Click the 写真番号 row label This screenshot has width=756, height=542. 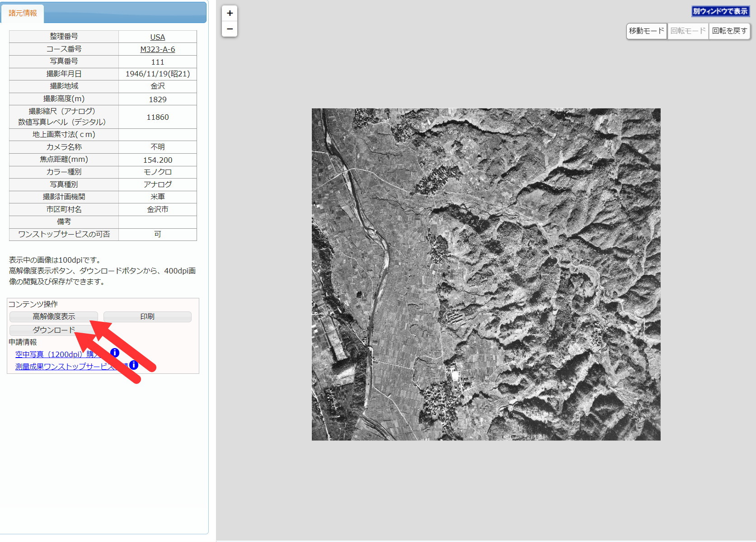[x=64, y=61]
